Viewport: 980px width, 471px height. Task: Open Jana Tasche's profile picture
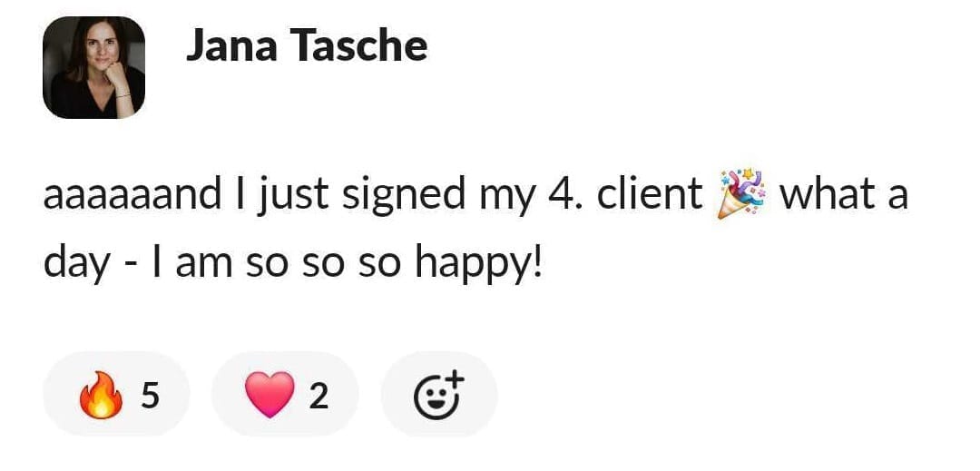(93, 68)
